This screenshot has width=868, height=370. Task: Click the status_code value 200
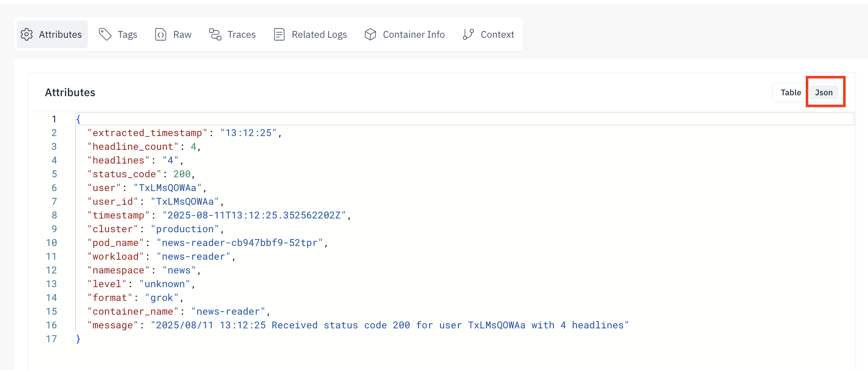click(182, 174)
